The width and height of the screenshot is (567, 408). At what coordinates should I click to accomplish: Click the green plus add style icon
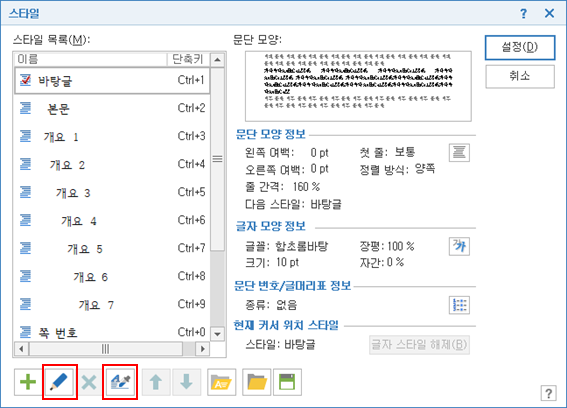click(28, 382)
